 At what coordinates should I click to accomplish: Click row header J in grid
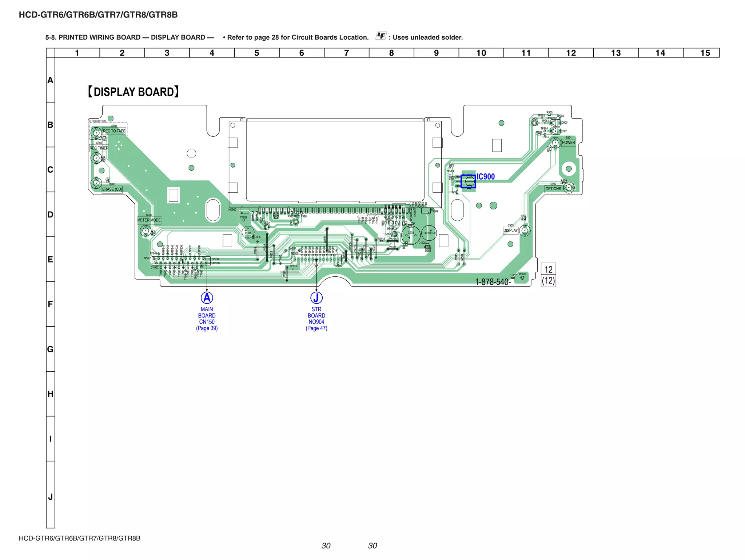(50, 497)
